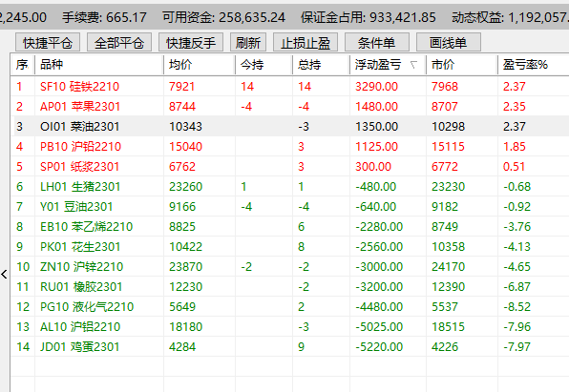This screenshot has height=392, width=569.
Task: Click average price 23260 cell
Action: coord(185,186)
